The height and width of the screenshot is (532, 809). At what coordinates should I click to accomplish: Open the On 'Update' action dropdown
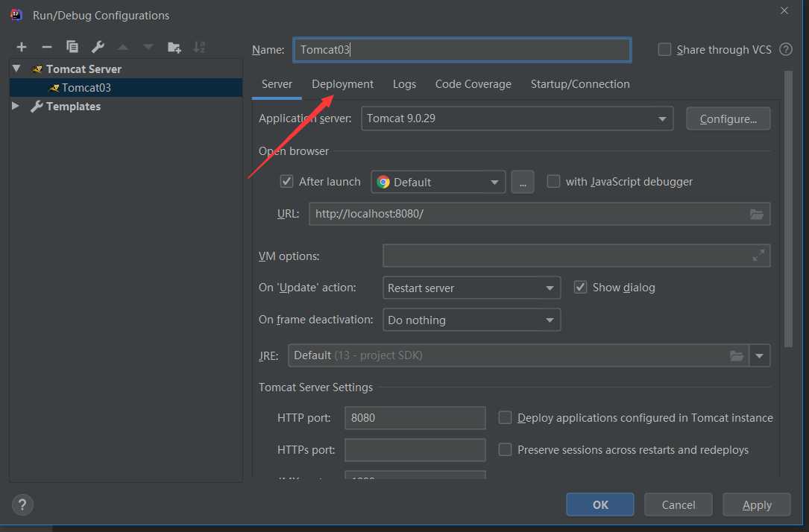471,288
